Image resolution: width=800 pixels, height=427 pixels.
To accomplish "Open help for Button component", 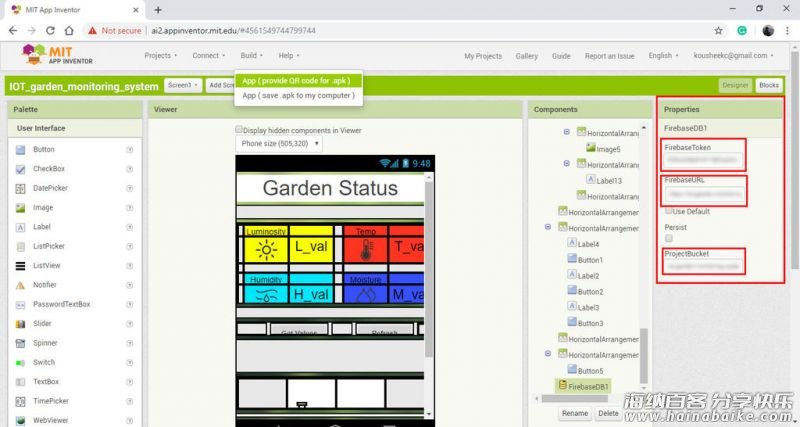I will [x=130, y=149].
